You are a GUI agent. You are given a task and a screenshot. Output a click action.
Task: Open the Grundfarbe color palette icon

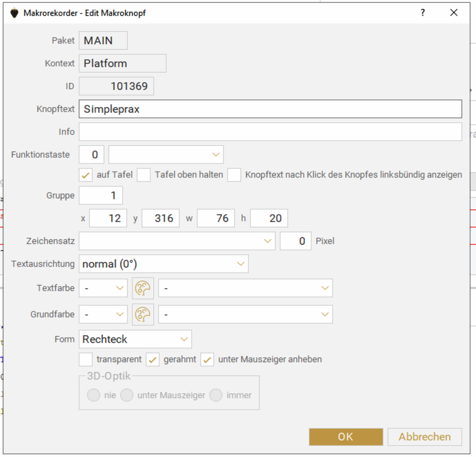pyautogui.click(x=143, y=315)
